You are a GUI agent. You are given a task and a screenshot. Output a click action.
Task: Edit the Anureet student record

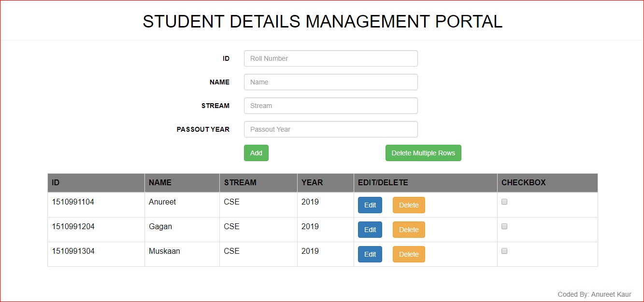[370, 205]
